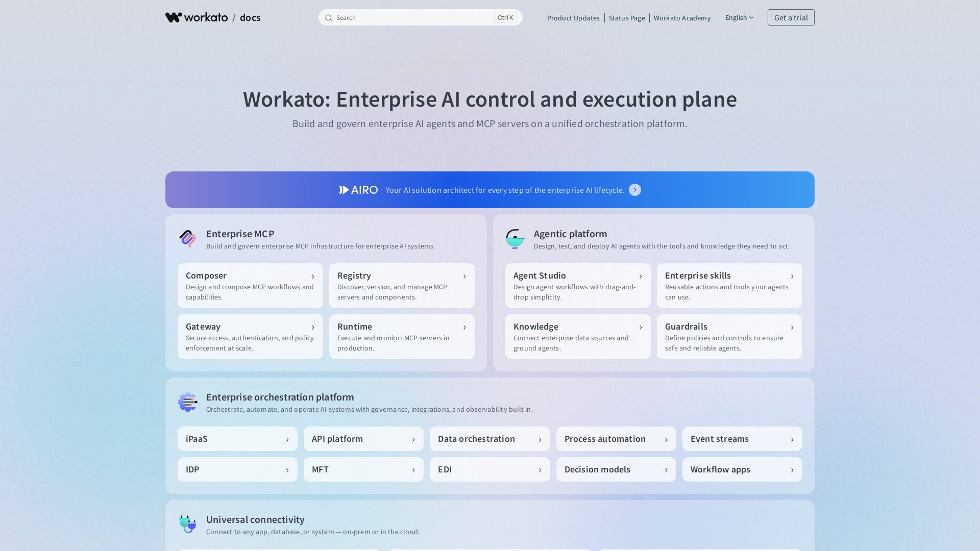Open the API platform tile

tap(363, 439)
